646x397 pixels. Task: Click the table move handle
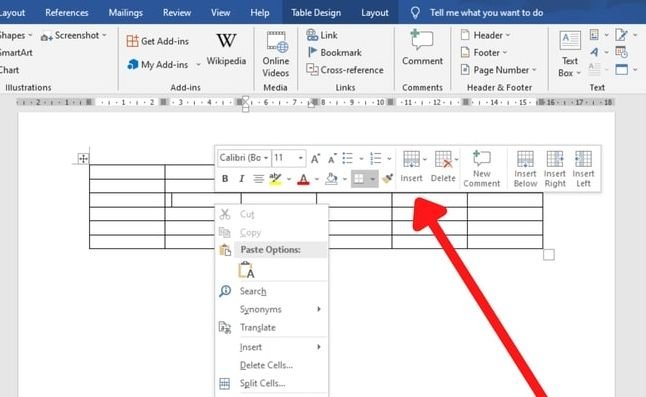[83, 159]
